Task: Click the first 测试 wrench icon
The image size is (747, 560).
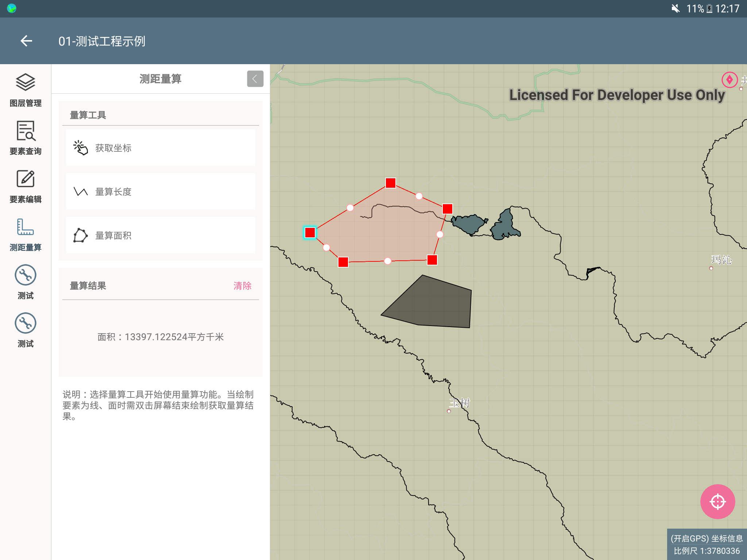Action: (x=25, y=275)
